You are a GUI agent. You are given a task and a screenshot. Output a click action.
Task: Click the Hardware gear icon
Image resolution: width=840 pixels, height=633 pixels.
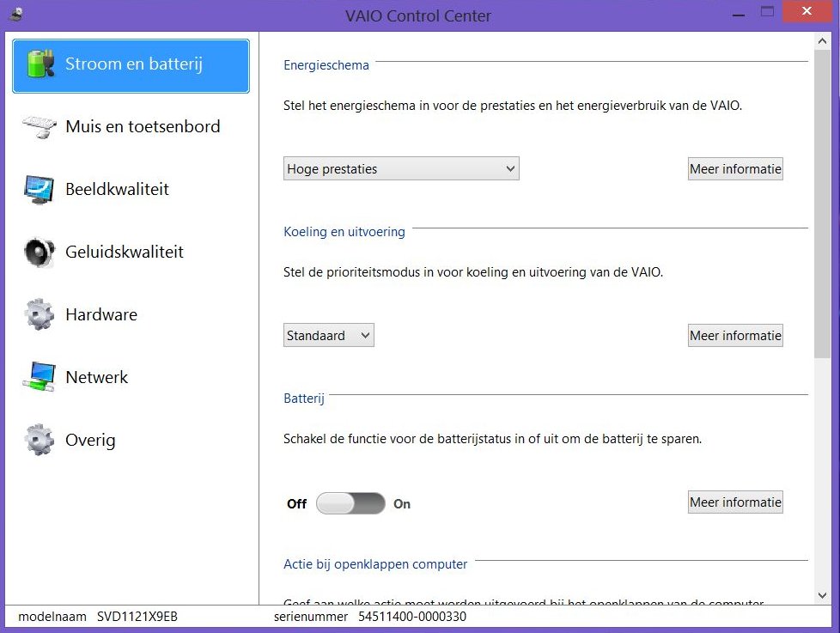click(40, 314)
